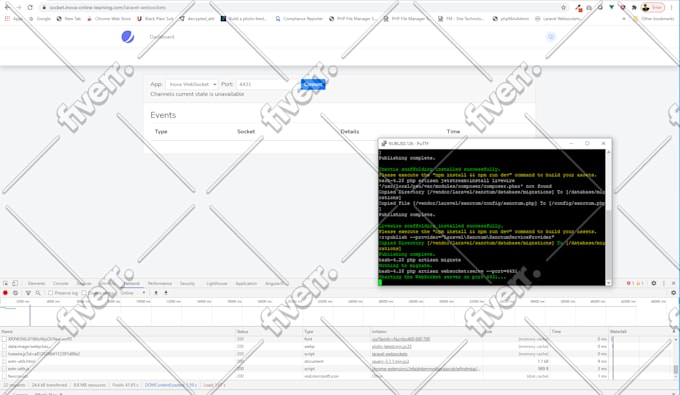Screen dimensions: 680x395
Task: Click the Type column header in Events
Action: point(161,131)
